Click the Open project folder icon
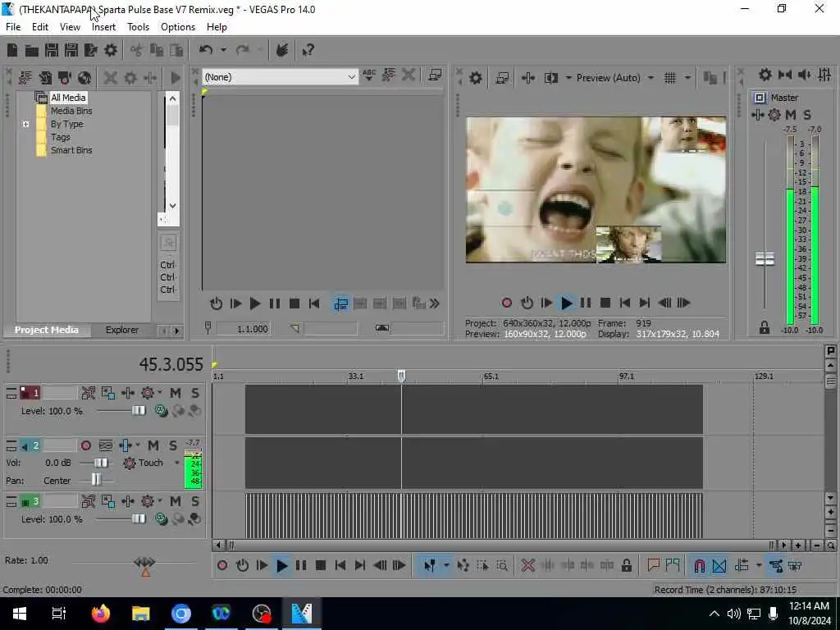Image resolution: width=840 pixels, height=630 pixels. pos(32,50)
